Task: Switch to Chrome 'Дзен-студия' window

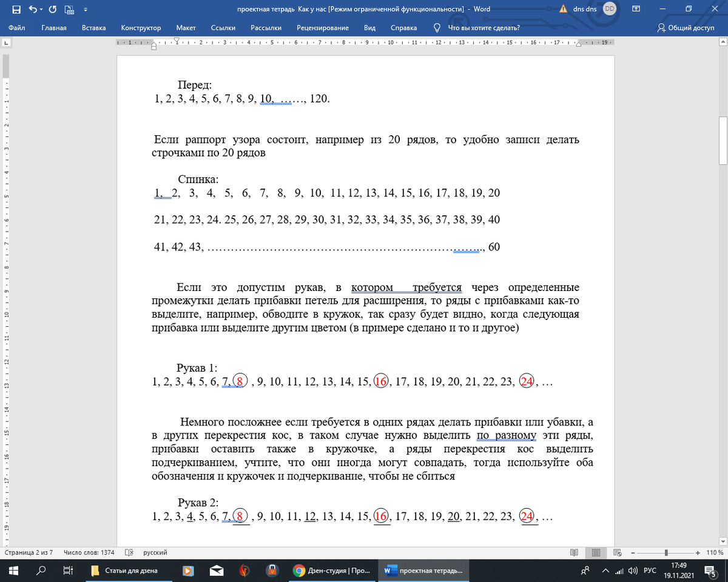Action: (x=332, y=570)
